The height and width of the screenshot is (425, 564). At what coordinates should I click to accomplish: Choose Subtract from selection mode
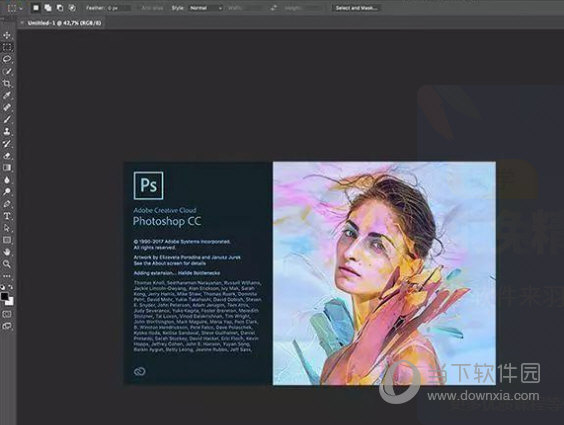[60, 8]
